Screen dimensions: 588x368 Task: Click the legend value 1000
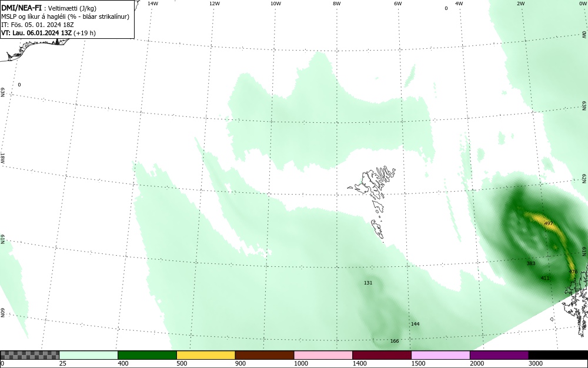(x=300, y=363)
